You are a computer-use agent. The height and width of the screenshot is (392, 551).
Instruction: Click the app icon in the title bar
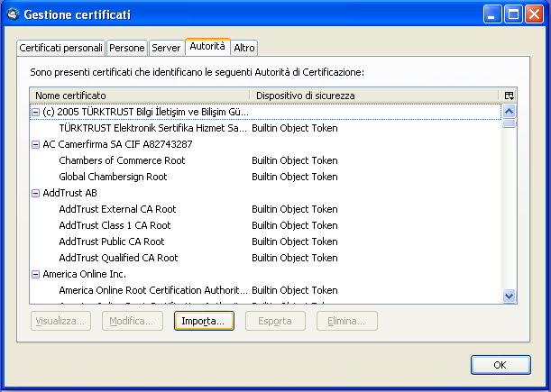click(x=12, y=14)
